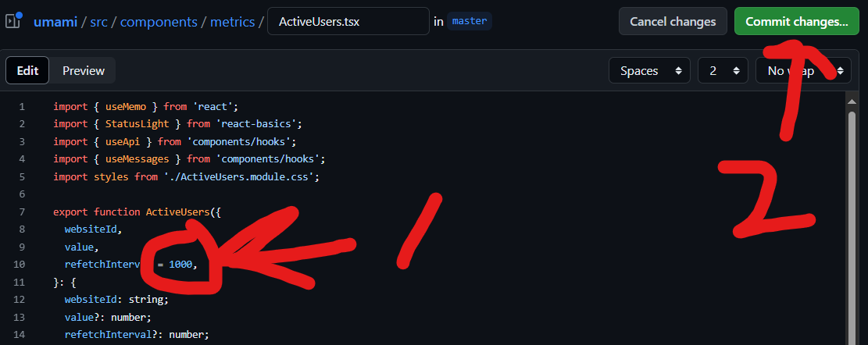Click 'useApi' in the import on line 3
The height and width of the screenshot is (345, 868).
pos(123,141)
